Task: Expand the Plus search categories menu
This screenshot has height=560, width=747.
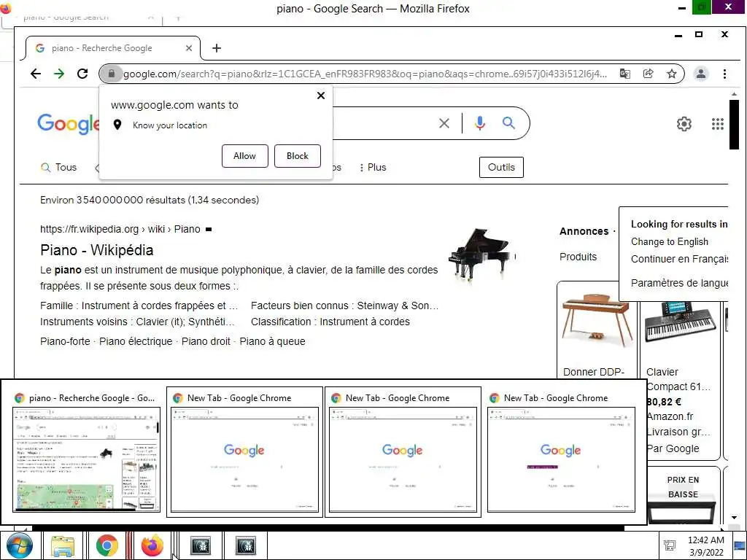Action: tap(373, 167)
